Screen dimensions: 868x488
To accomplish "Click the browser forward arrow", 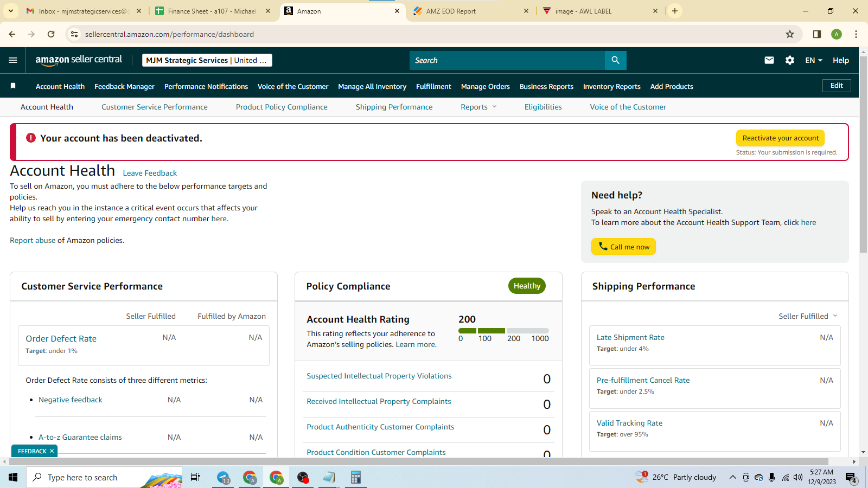I will coord(31,34).
